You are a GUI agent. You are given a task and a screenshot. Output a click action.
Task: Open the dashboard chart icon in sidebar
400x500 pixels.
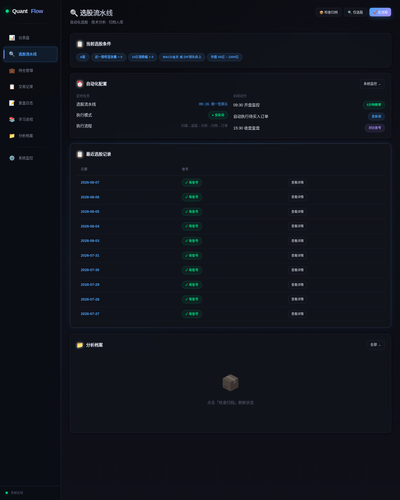point(12,38)
